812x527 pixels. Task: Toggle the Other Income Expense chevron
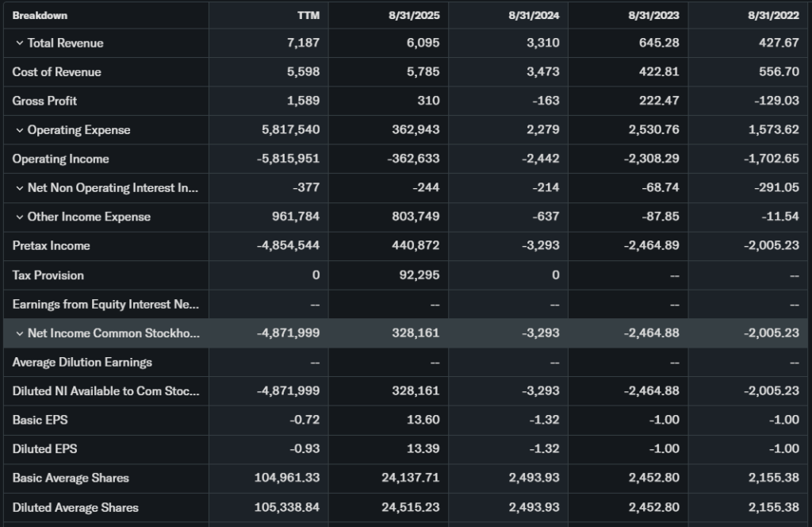click(19, 217)
